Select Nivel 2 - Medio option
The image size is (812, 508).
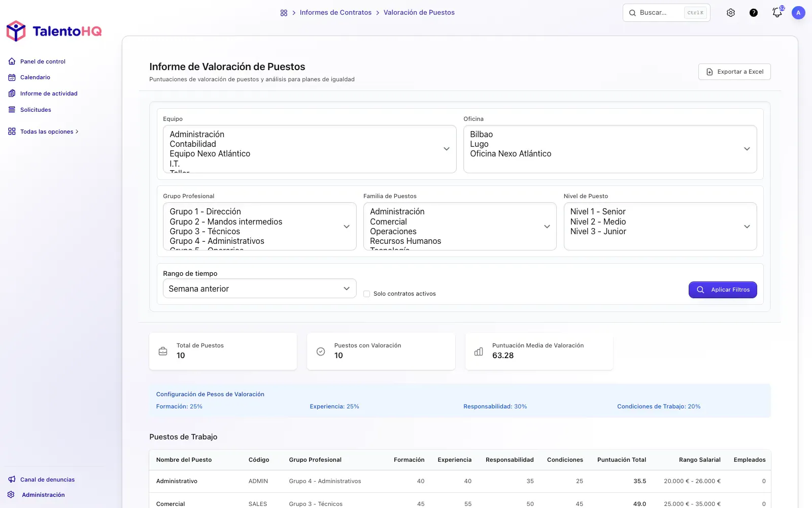coord(598,221)
